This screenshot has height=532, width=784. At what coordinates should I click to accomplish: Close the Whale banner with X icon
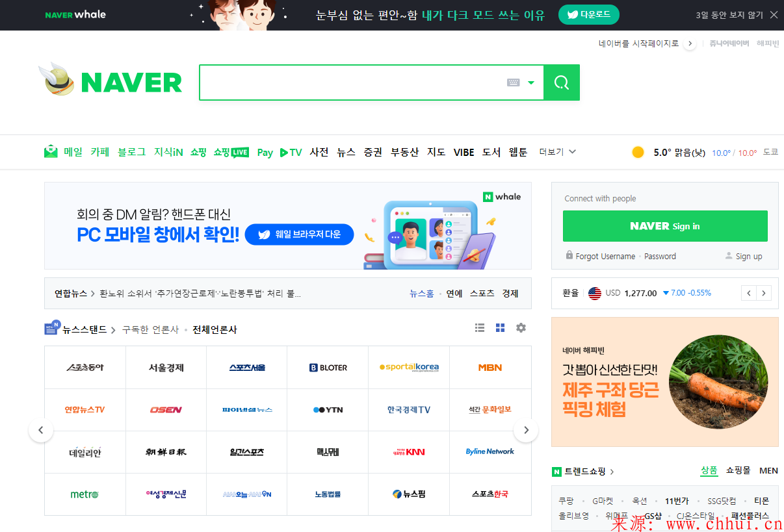774,14
